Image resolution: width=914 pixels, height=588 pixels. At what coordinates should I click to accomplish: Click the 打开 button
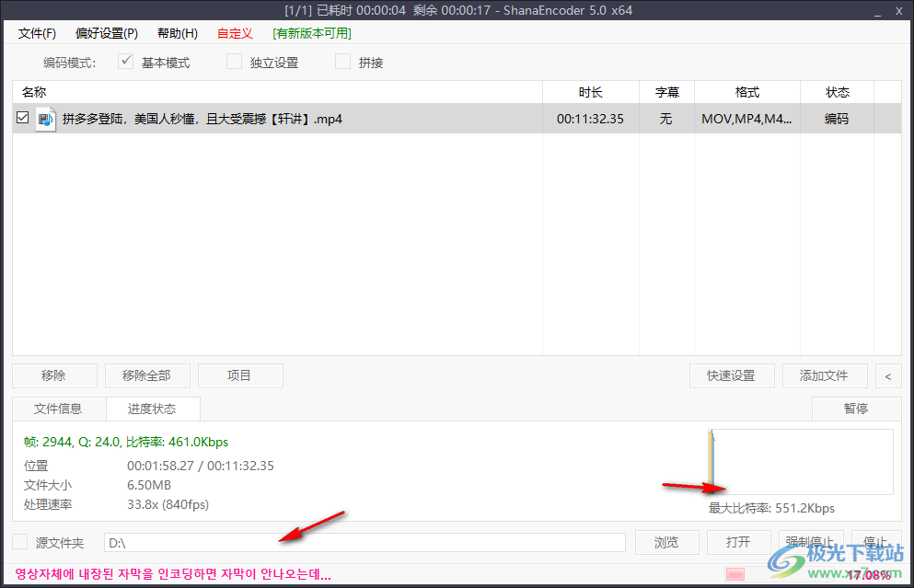click(x=738, y=543)
